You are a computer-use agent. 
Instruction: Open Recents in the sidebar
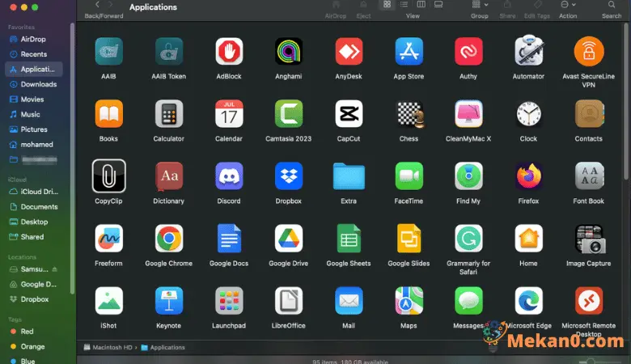click(34, 54)
